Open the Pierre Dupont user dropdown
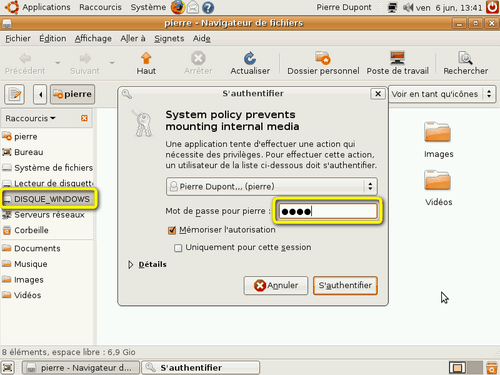 [272, 186]
